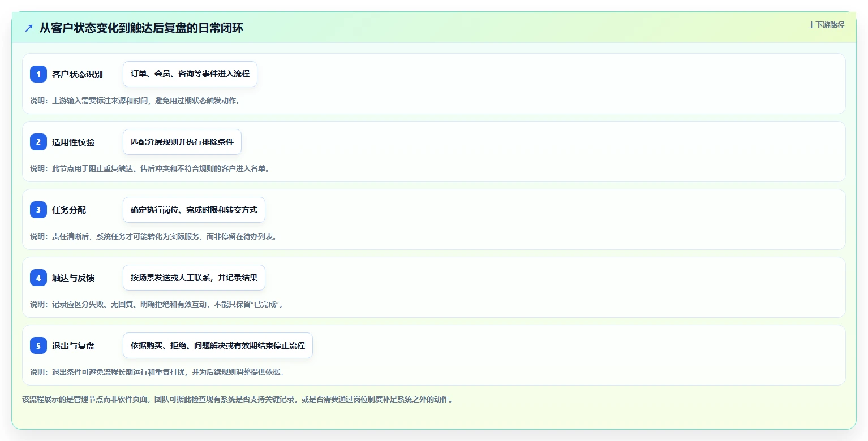Select step number 1 badge
Viewport: 868px width, 441px height.
tap(38, 74)
